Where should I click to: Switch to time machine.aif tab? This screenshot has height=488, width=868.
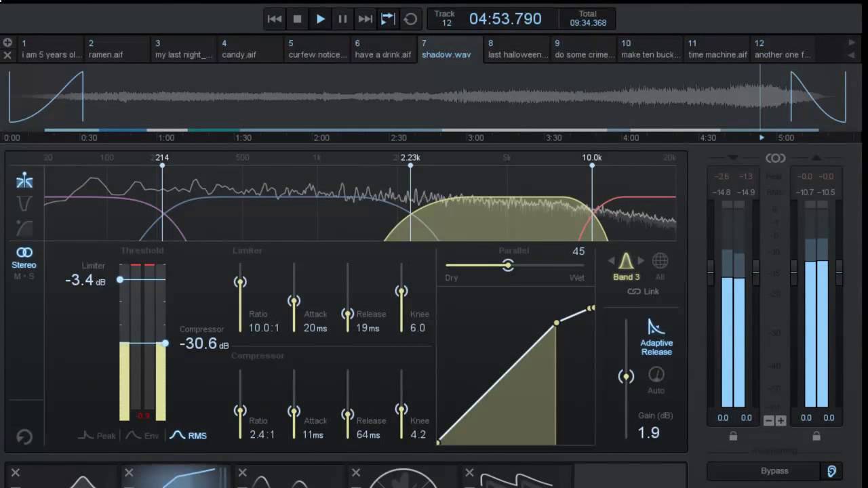[716, 49]
